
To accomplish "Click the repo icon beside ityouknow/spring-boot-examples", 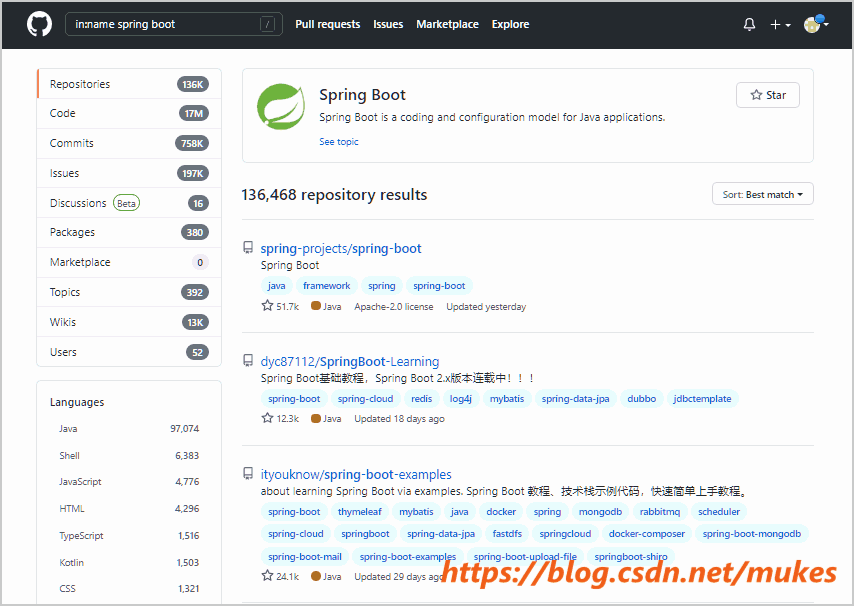I will (x=248, y=474).
